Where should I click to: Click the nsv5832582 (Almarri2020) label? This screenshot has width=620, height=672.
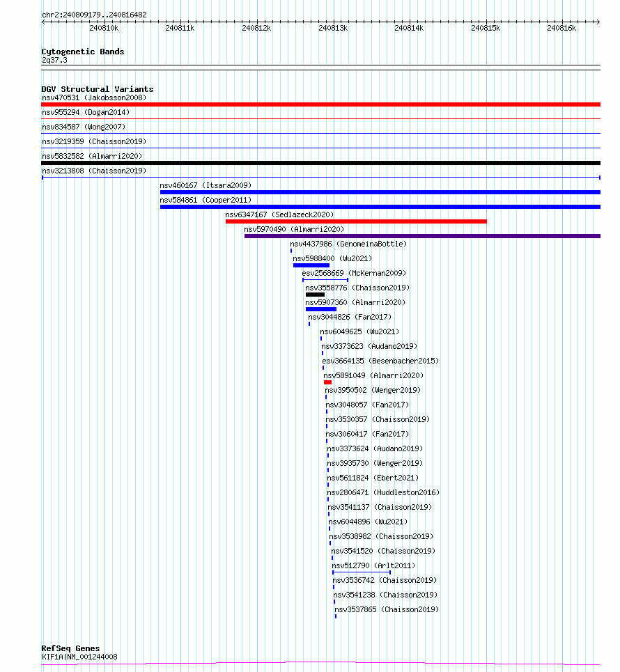92,156
